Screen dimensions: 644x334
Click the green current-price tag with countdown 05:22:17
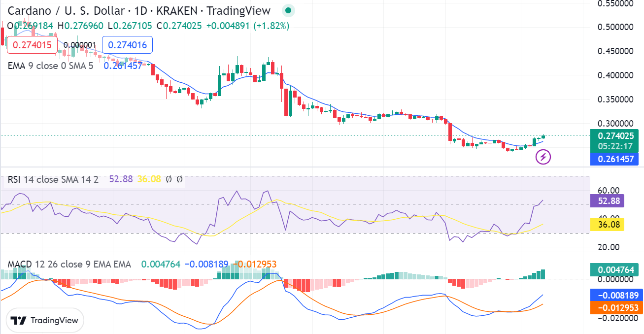click(x=614, y=141)
